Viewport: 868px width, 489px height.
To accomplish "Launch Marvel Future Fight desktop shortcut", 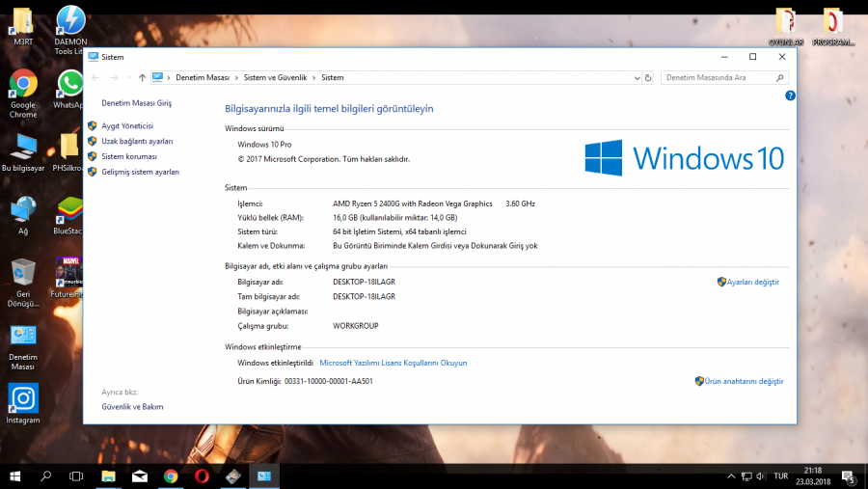I will [67, 278].
